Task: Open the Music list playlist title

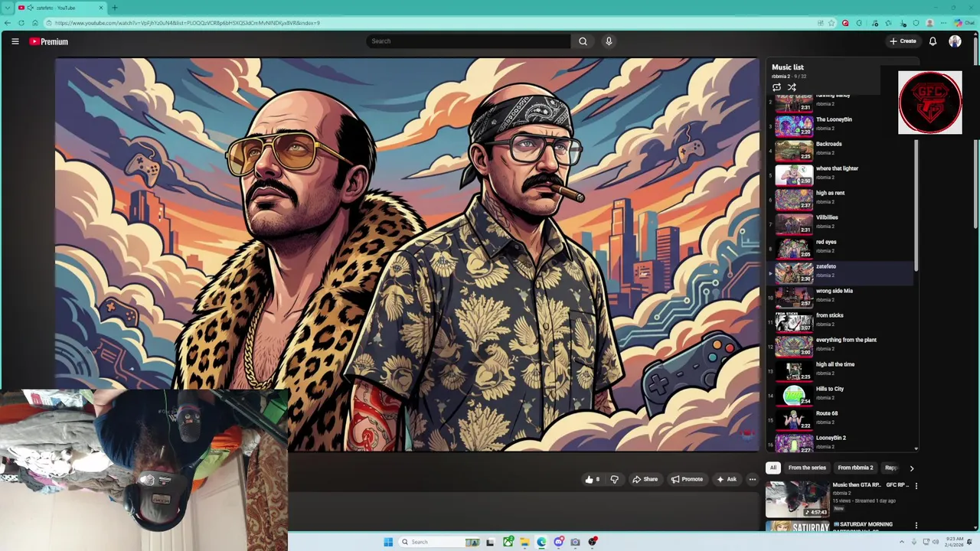Action: [x=788, y=67]
